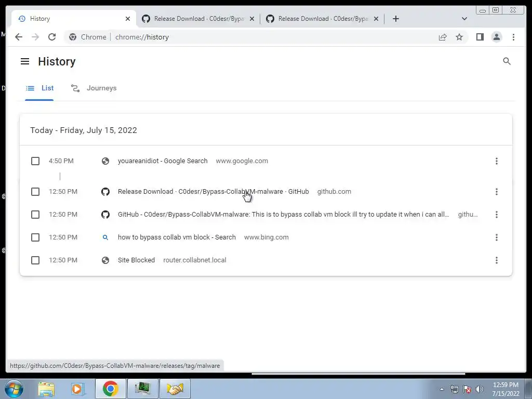Reload the history page
Image resolution: width=532 pixels, height=399 pixels.
point(52,37)
